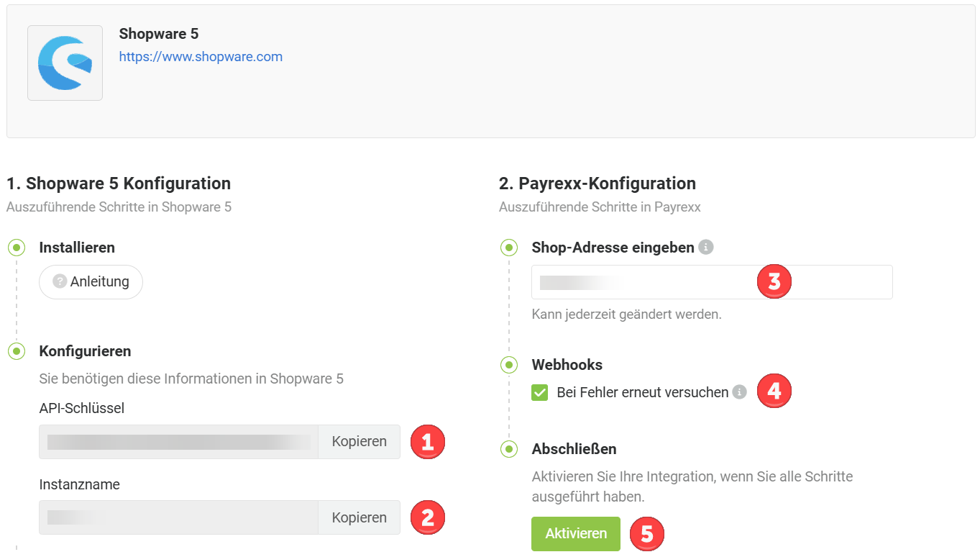Click the step bullet beside Abschließen
Viewport: 980px width, 557px height.
[x=509, y=449]
